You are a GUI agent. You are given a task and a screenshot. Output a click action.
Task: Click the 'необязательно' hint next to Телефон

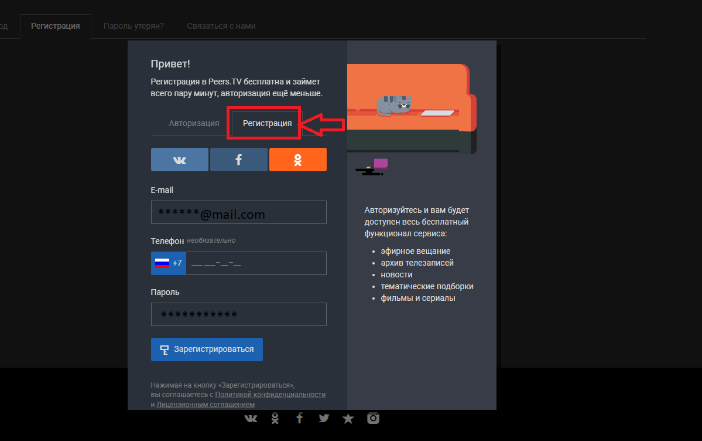211,240
